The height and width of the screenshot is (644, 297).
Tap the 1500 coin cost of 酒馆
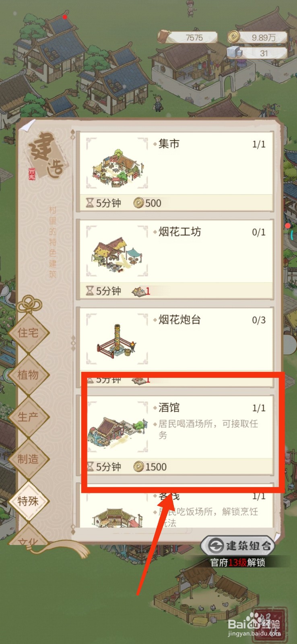(150, 467)
